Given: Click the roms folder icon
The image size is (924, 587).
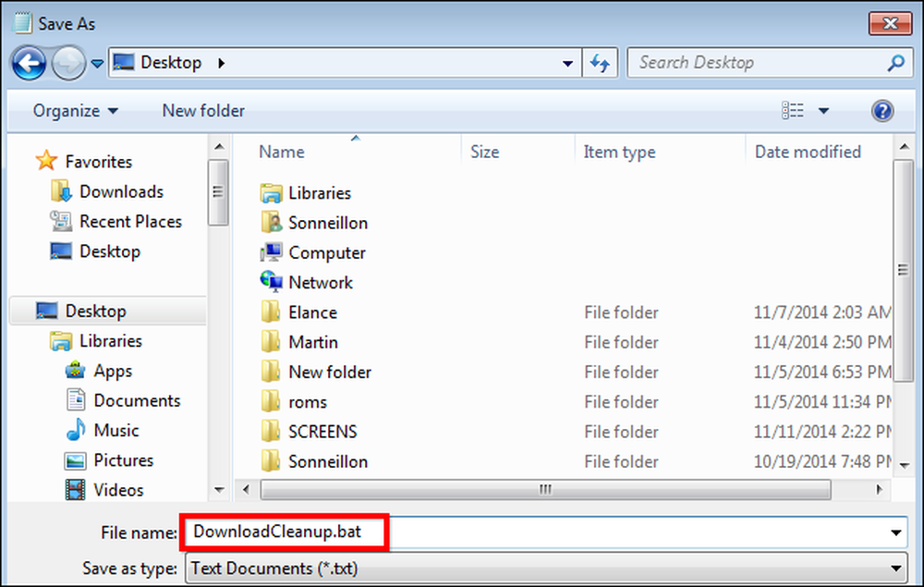Looking at the screenshot, I should [271, 401].
